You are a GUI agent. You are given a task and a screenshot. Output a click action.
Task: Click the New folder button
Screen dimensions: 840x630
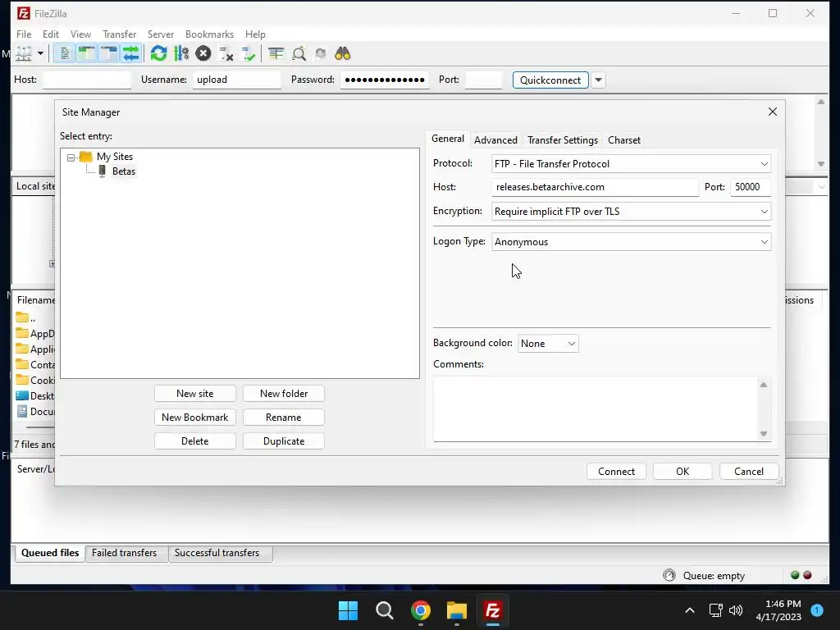(x=283, y=394)
